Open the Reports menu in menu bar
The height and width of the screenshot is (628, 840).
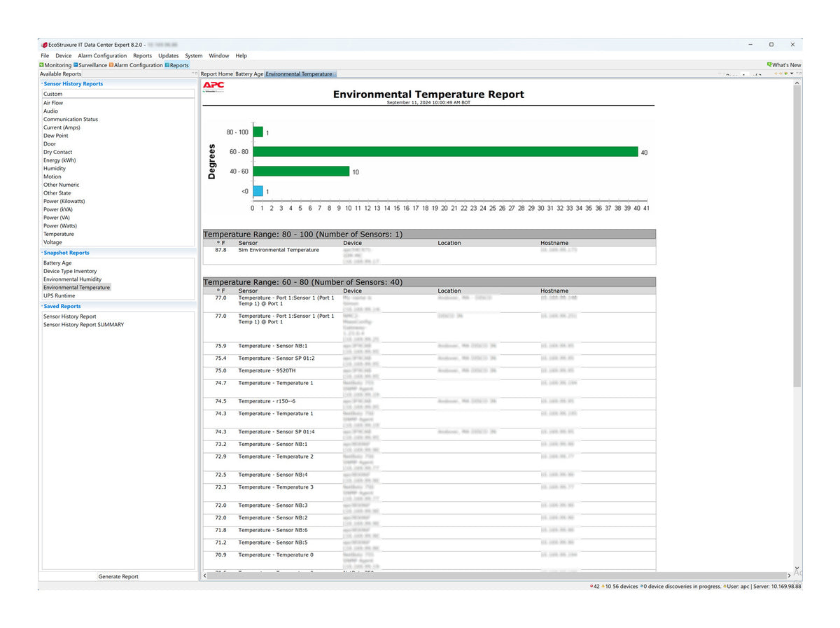pyautogui.click(x=143, y=56)
